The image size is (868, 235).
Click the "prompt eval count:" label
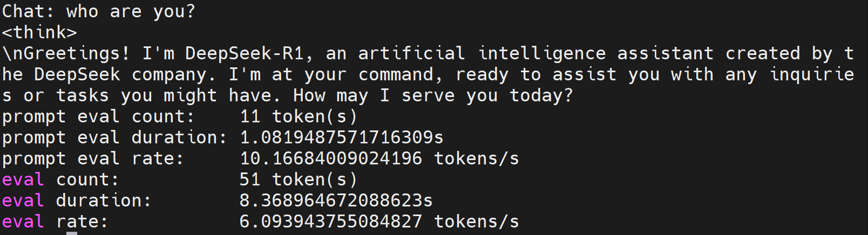click(x=98, y=116)
